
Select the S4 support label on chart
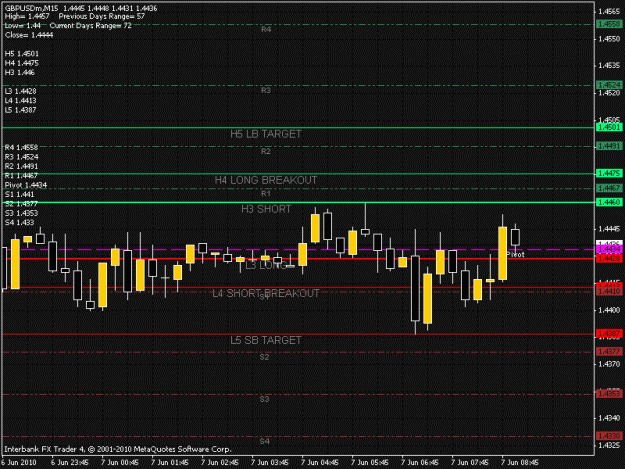(264, 441)
